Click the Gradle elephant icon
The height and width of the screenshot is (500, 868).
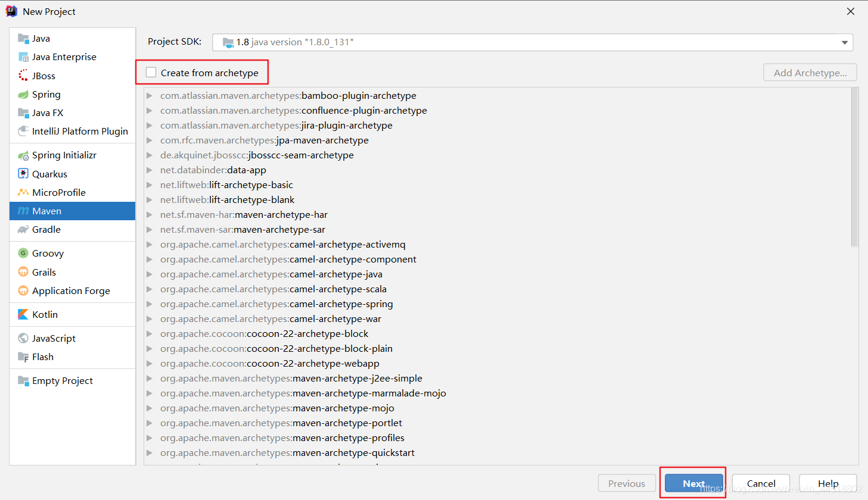23,230
